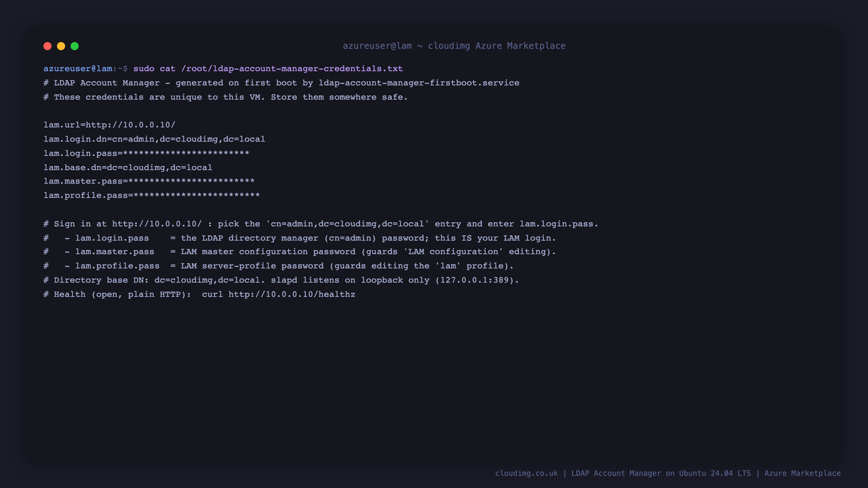This screenshot has width=868, height=488.
Task: Click the masked 'lam.master.pass=' line
Action: pyautogui.click(x=149, y=181)
